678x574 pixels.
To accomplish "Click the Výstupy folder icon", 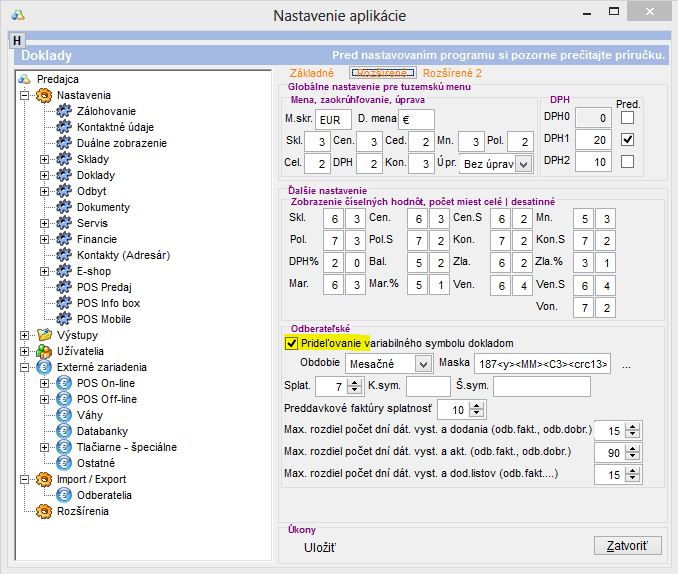I will tap(44, 335).
